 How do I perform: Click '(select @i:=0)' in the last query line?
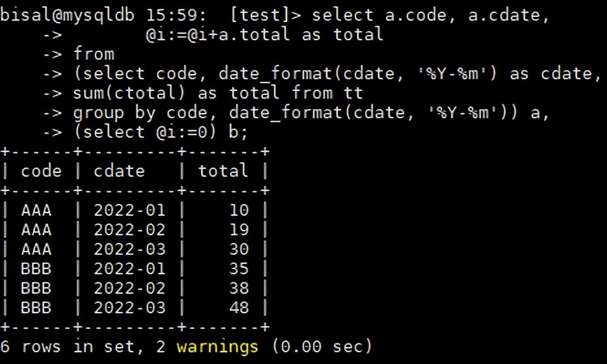146,133
